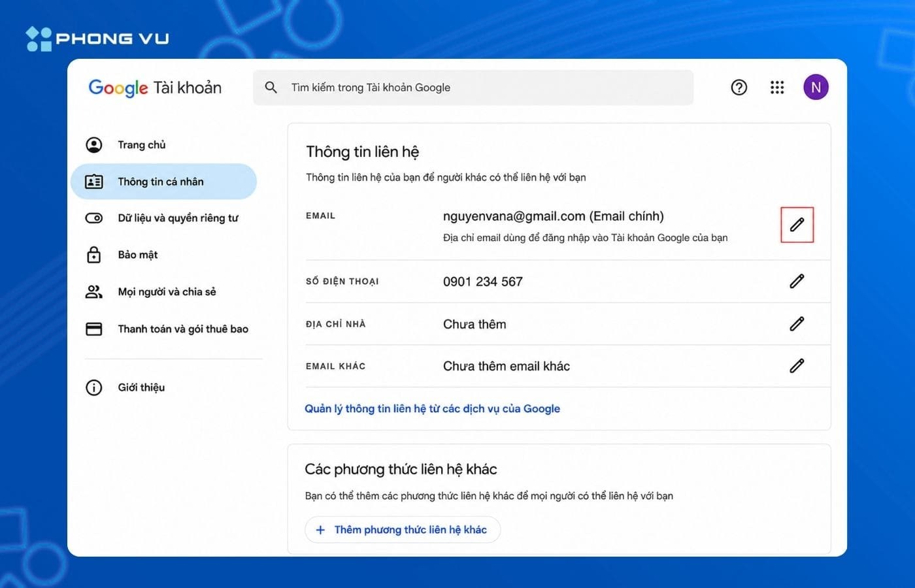Click Chưa thêm home address value

click(474, 324)
